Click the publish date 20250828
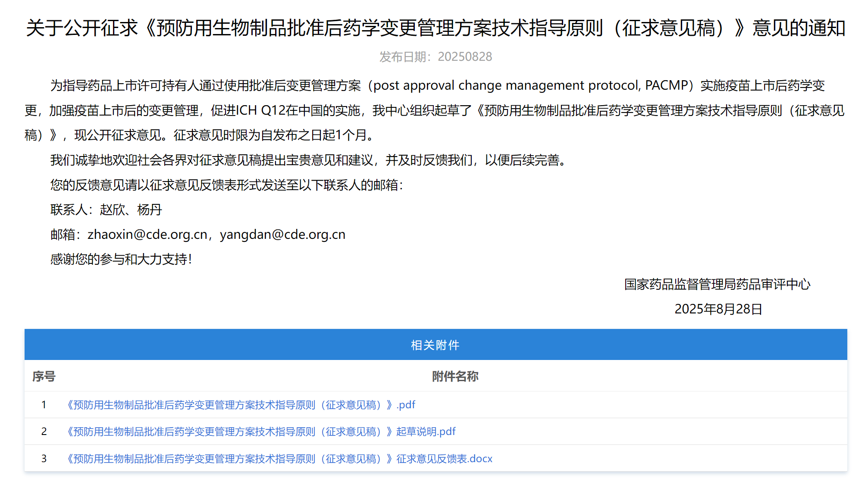 [x=464, y=56]
